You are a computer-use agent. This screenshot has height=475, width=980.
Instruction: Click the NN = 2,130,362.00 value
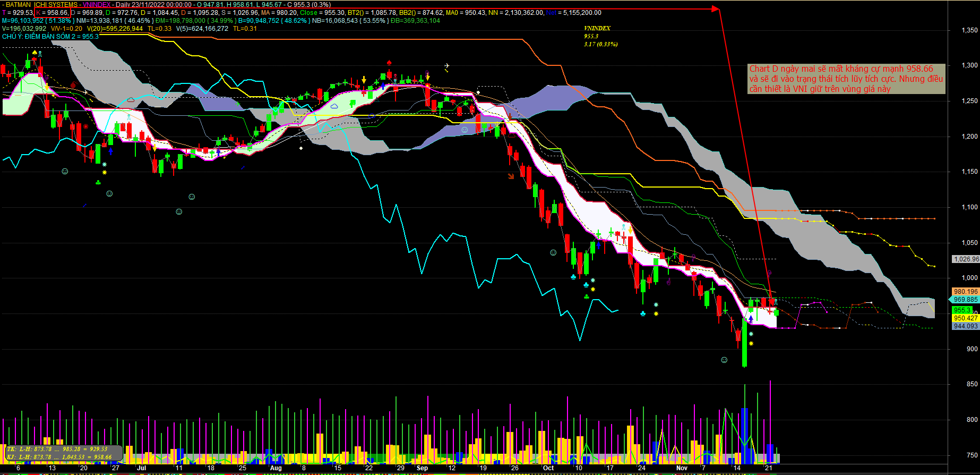coord(515,13)
